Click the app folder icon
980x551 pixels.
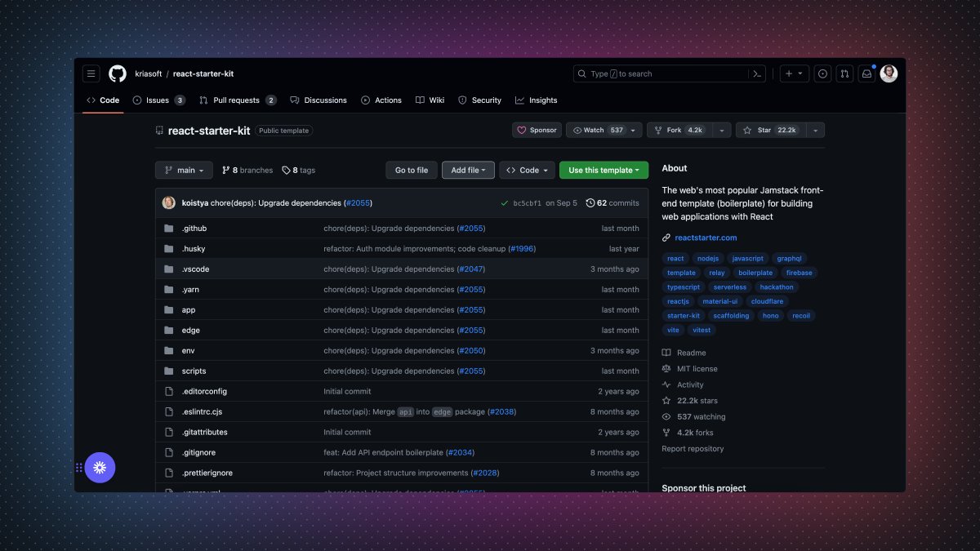[169, 310]
